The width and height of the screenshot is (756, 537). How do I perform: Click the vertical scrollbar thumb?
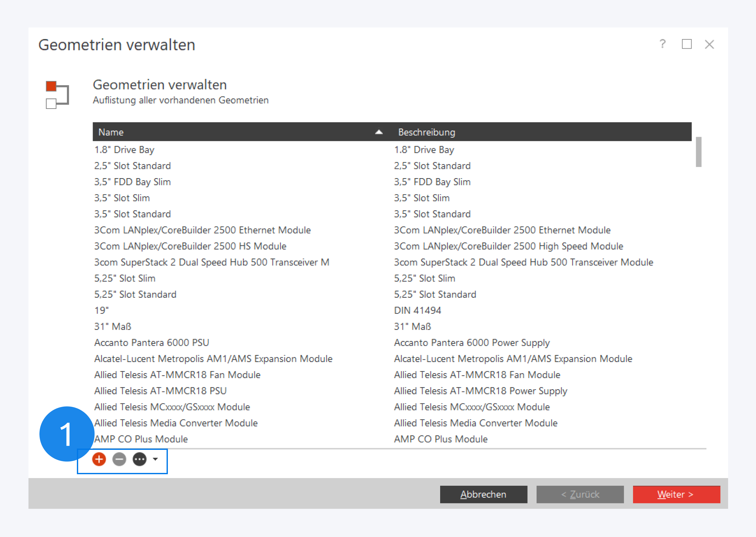click(x=698, y=152)
